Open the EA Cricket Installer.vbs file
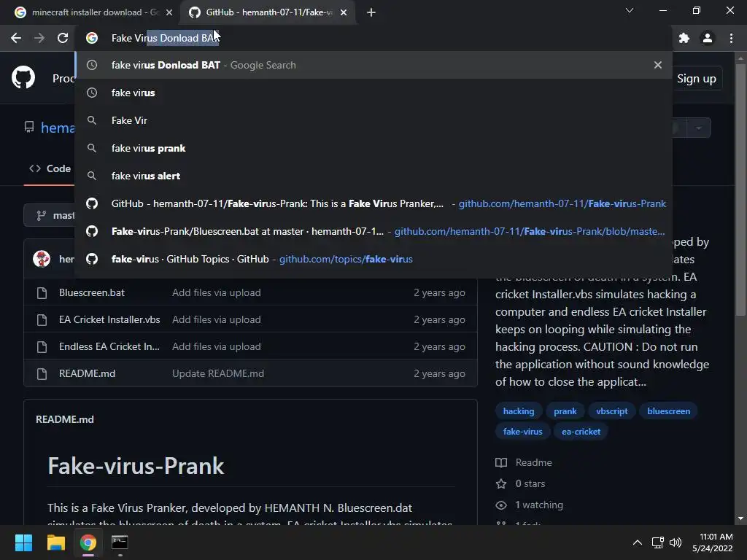Screen dimensions: 747x560 pyautogui.click(x=109, y=319)
